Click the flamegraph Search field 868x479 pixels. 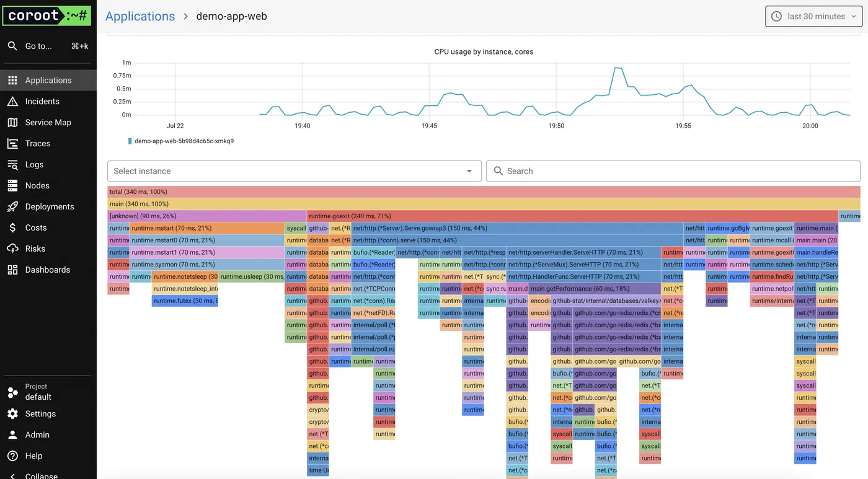click(673, 171)
